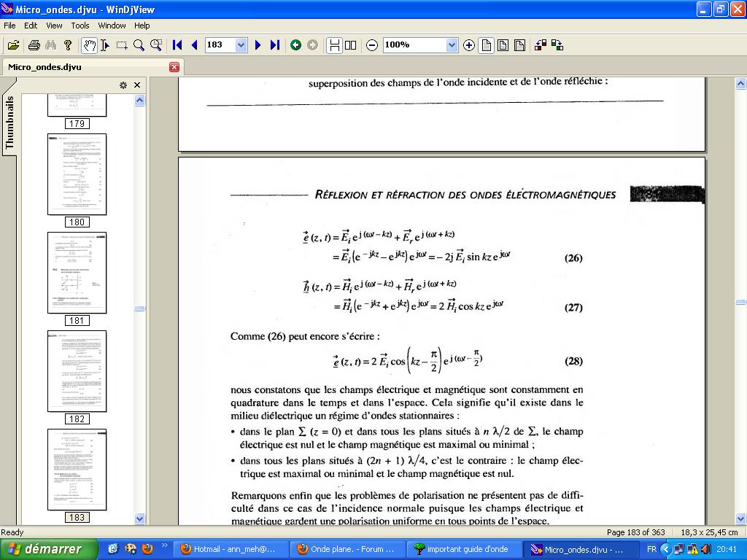
Task: Set zoom to actual size page icon
Action: [x=486, y=45]
